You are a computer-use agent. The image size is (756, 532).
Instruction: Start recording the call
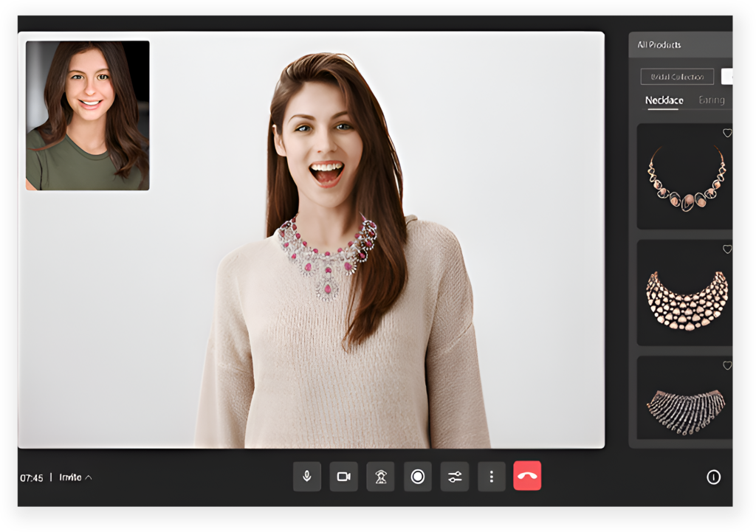coord(417,477)
